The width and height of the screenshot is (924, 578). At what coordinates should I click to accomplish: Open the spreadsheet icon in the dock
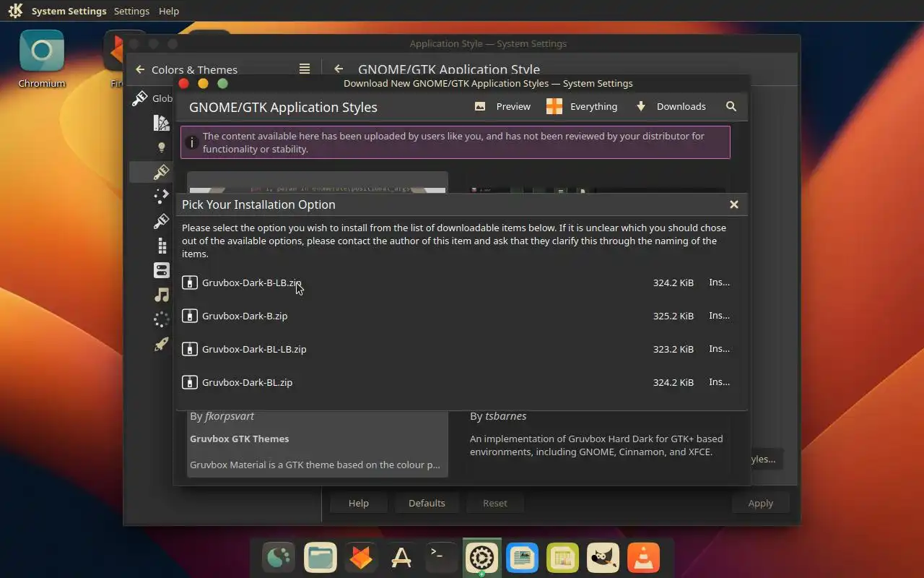click(562, 558)
